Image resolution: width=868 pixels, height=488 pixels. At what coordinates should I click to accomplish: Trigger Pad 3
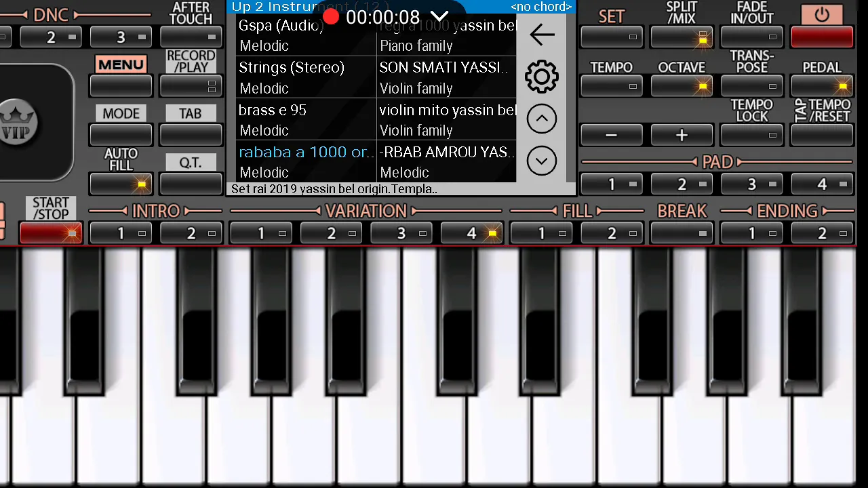click(x=752, y=184)
